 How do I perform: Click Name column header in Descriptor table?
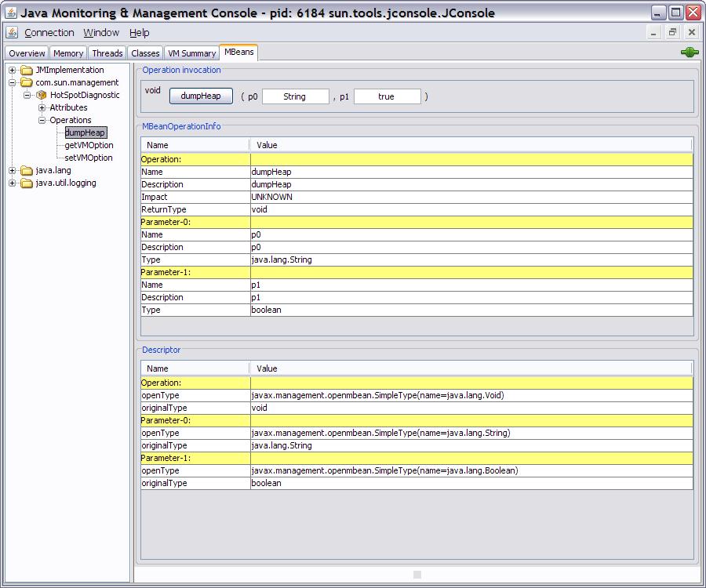[x=195, y=368]
